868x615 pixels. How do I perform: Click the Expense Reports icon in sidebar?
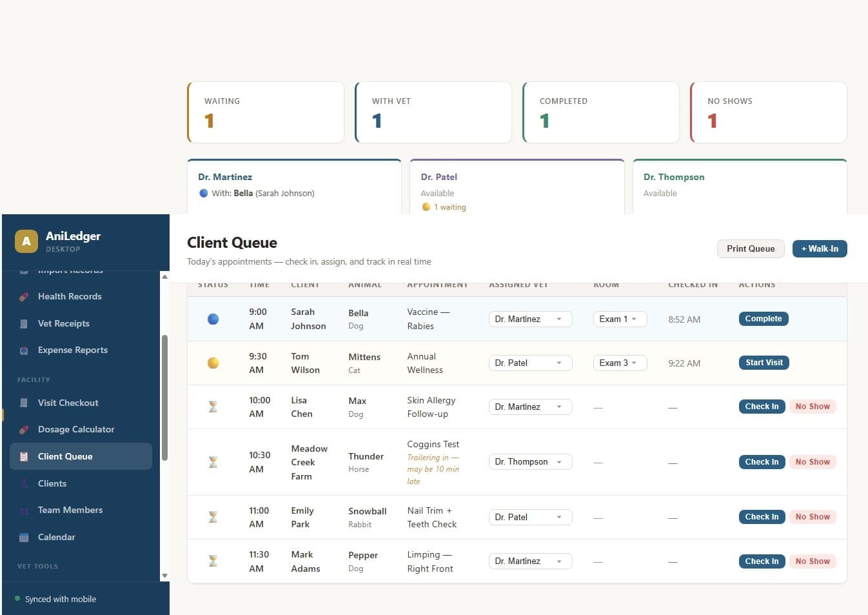click(24, 350)
